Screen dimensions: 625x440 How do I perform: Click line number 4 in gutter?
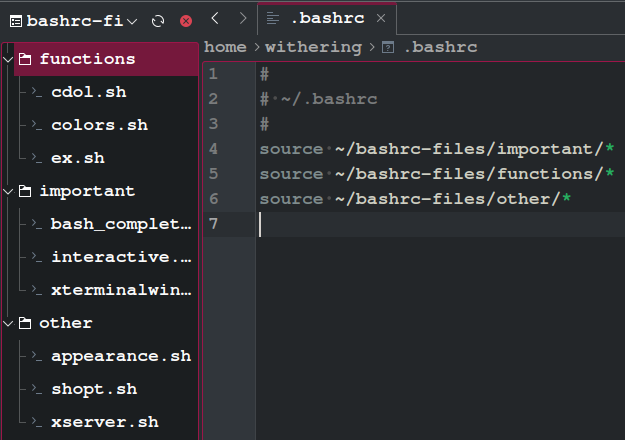coord(213,149)
